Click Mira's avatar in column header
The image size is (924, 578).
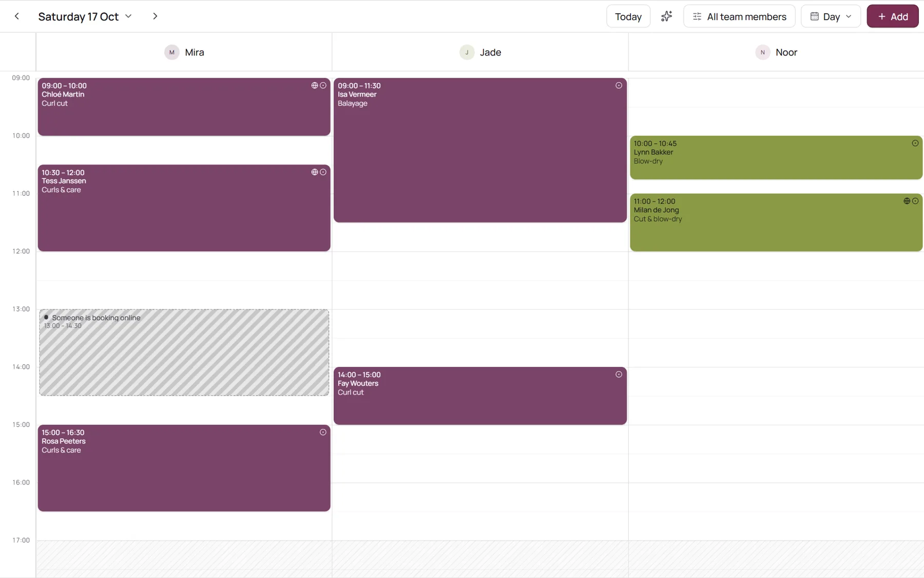[x=172, y=52]
